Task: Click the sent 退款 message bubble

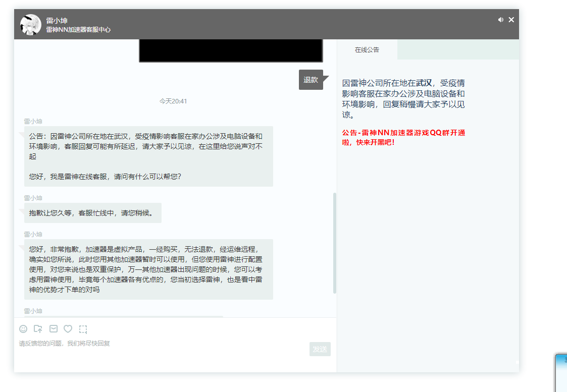Action: (311, 80)
